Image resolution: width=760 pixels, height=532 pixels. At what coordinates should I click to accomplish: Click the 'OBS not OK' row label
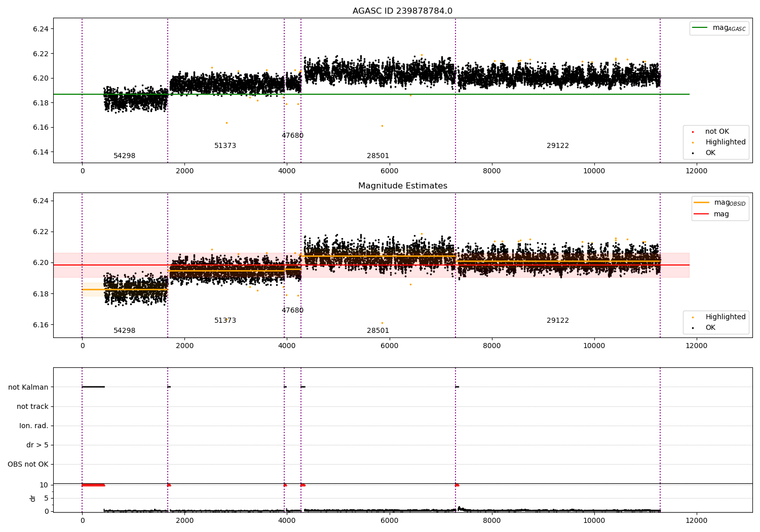click(x=28, y=465)
